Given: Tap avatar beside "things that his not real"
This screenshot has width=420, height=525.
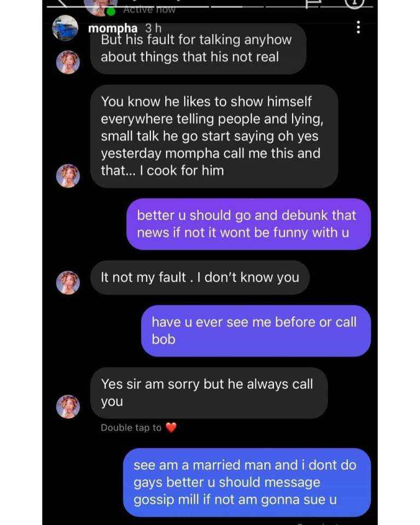Looking at the screenshot, I should coord(68,62).
